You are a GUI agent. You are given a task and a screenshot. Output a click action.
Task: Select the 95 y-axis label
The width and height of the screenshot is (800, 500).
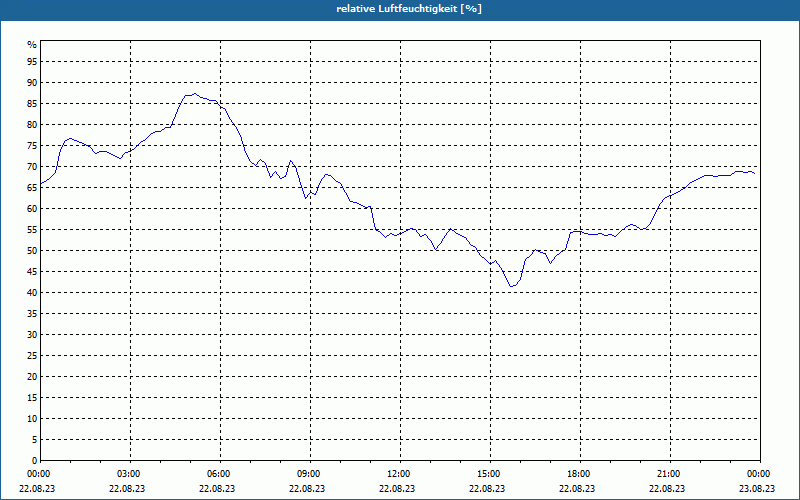[32, 62]
